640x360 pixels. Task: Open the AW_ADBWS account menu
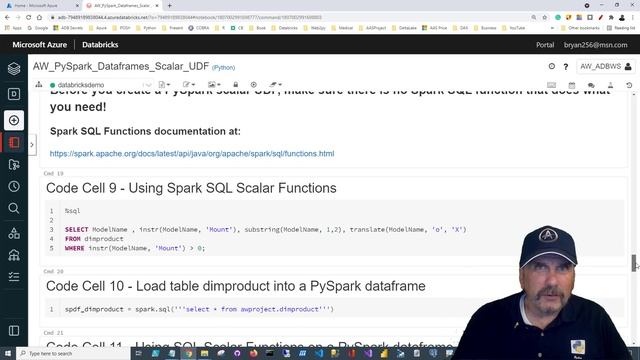606,66
